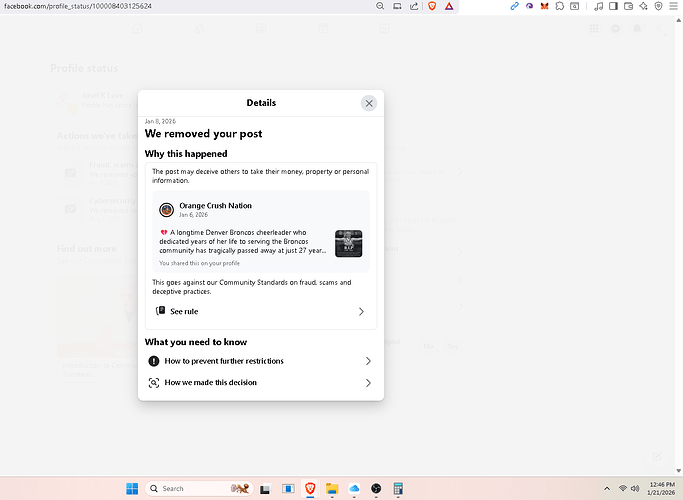Click the Brave Shields lion icon
683x500 pixels.
click(432, 6)
